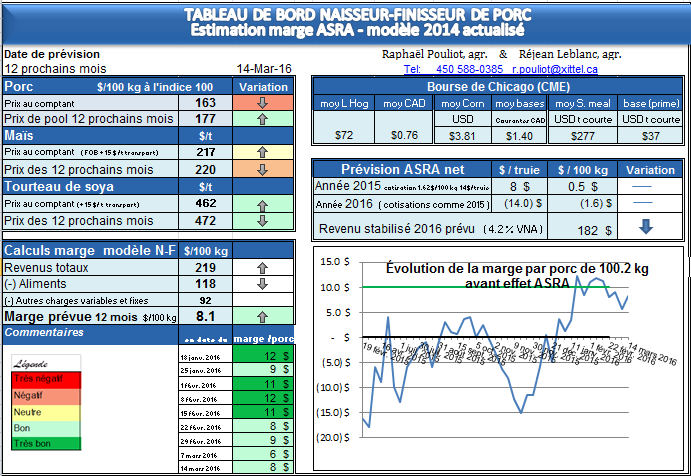Click the down arrow for corn 12-month price
The width and height of the screenshot is (691, 476).
tap(263, 169)
